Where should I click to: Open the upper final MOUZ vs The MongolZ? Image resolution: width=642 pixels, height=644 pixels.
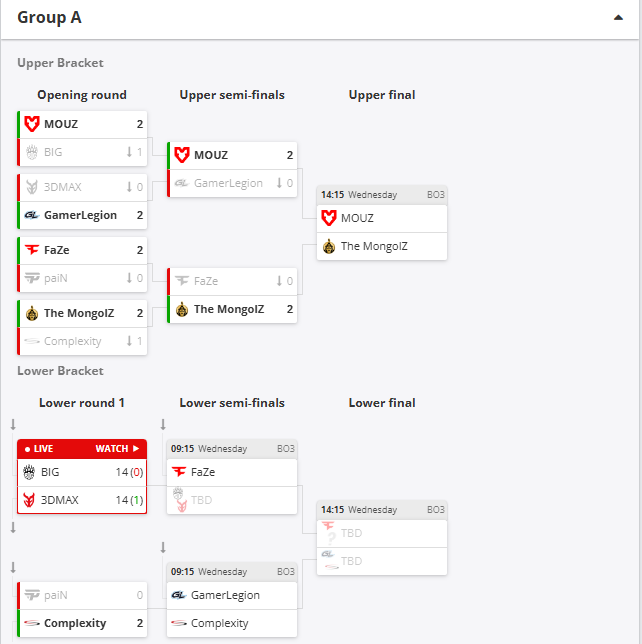(x=381, y=231)
